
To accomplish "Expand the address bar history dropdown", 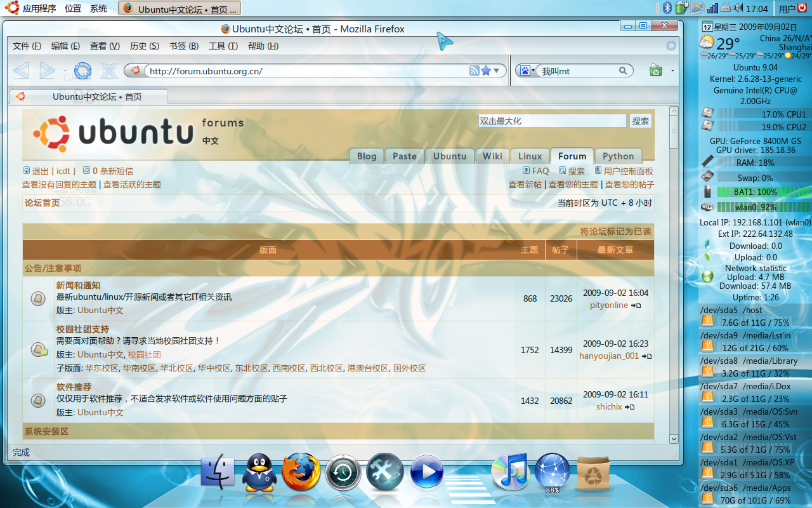I will 497,70.
